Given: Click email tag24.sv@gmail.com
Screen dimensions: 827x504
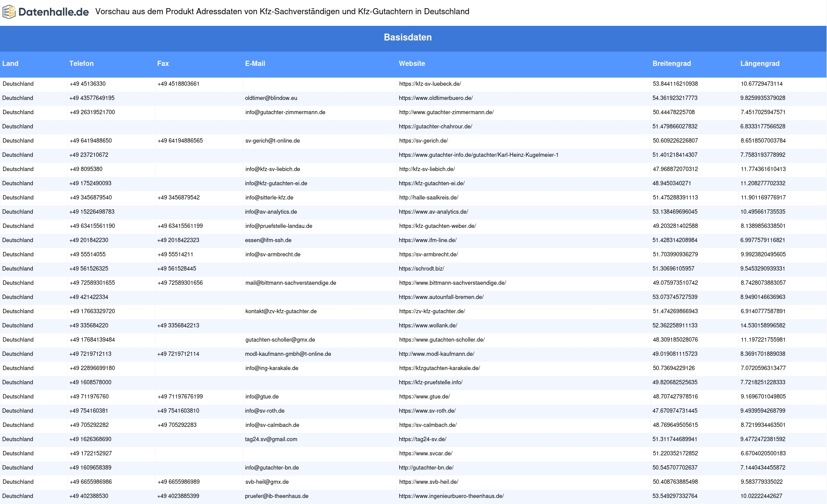Looking at the screenshot, I should pyautogui.click(x=271, y=439).
